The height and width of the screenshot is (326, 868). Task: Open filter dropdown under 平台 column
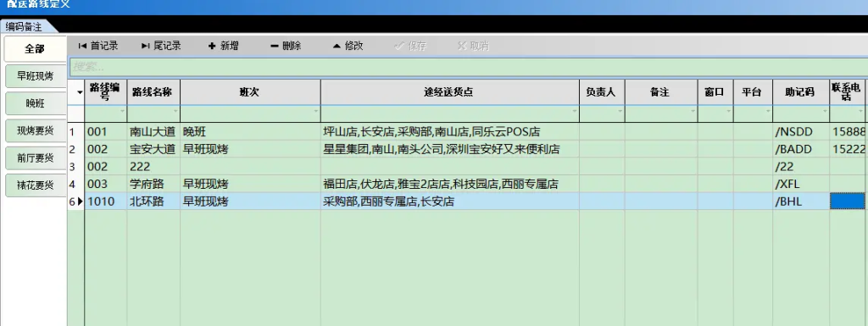coord(768,112)
